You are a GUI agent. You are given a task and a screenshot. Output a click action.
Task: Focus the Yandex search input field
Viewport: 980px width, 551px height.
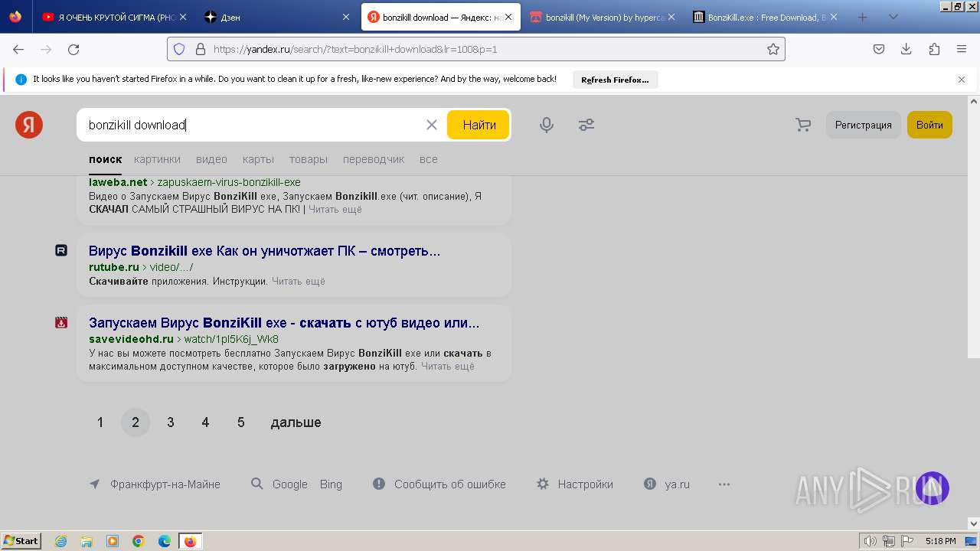pos(253,125)
